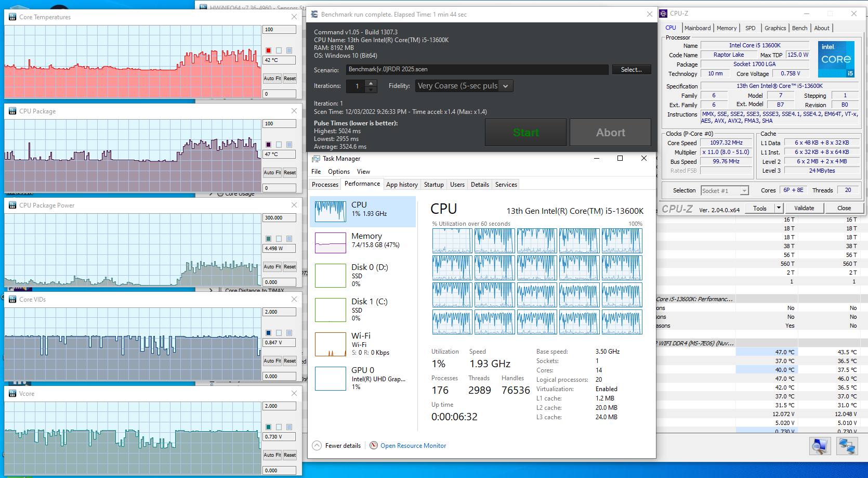Click the Validate button in CPU-Z

(x=804, y=208)
